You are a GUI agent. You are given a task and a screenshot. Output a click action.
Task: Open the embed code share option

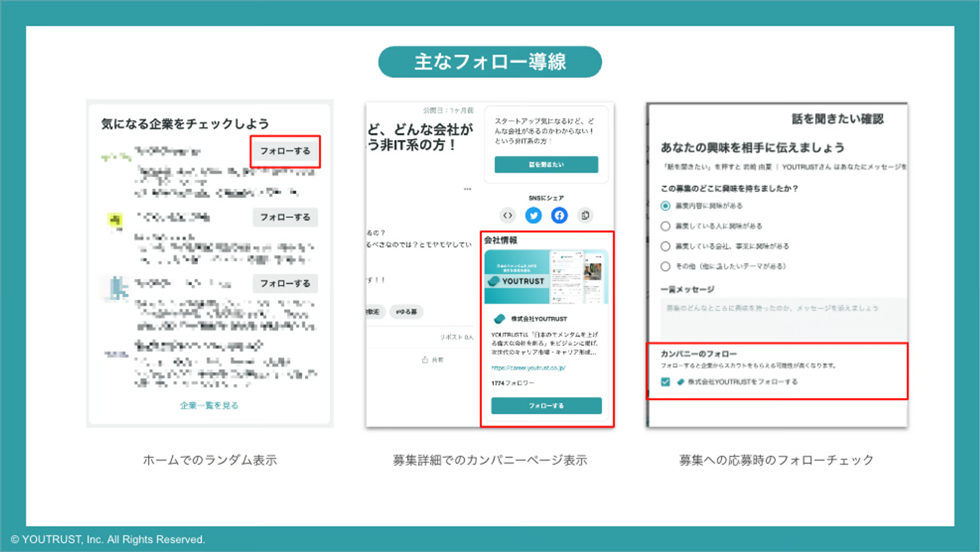point(507,215)
